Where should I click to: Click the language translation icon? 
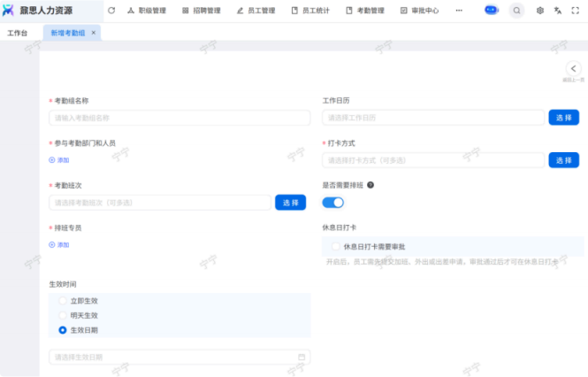(x=558, y=11)
